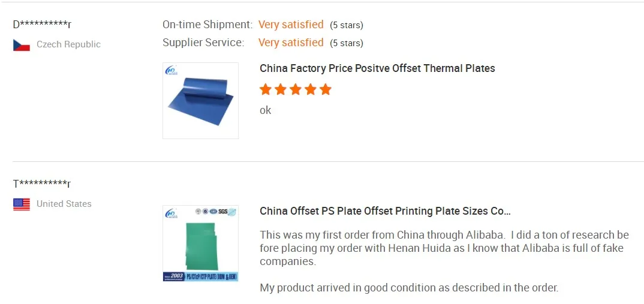Click the United States country label

pos(64,204)
